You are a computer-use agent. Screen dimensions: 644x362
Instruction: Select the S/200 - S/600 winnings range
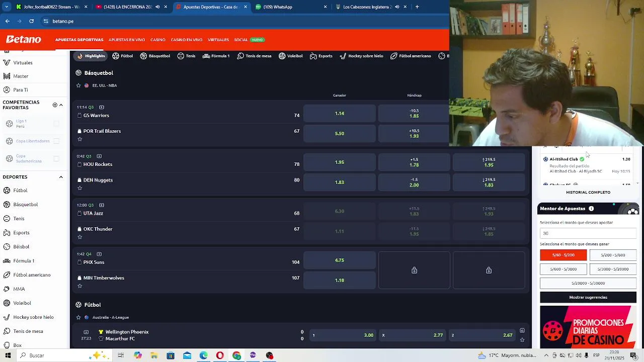pyautogui.click(x=613, y=255)
